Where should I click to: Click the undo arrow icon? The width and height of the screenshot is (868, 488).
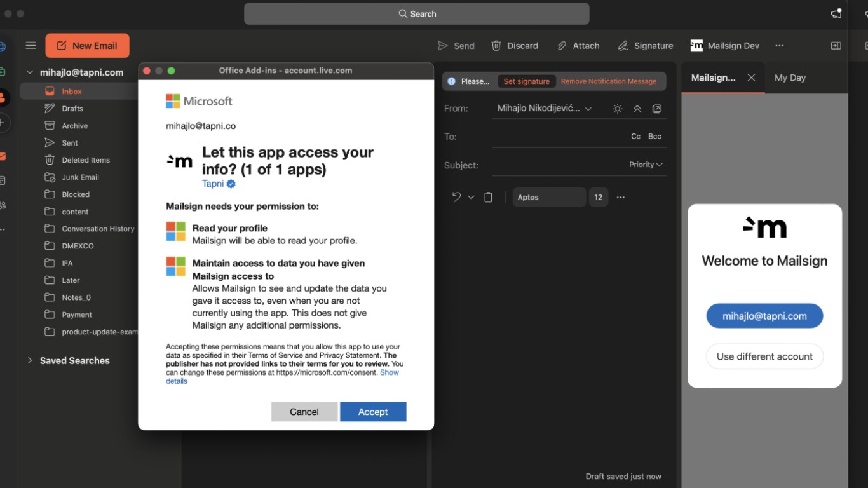tap(456, 197)
